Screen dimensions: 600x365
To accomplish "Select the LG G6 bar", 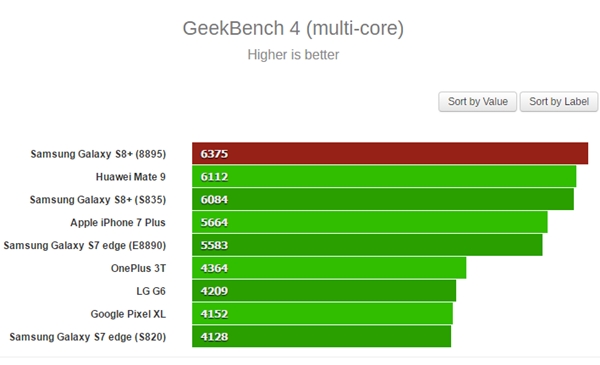I will [x=324, y=291].
